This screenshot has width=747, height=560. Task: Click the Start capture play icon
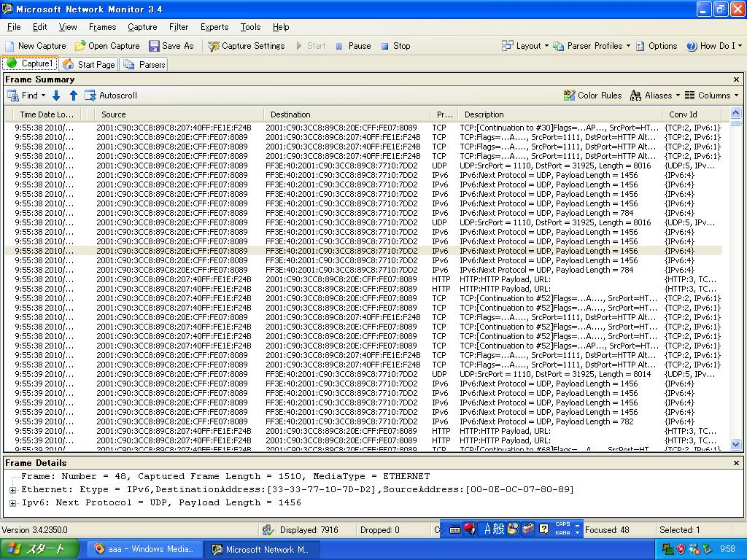tap(299, 46)
